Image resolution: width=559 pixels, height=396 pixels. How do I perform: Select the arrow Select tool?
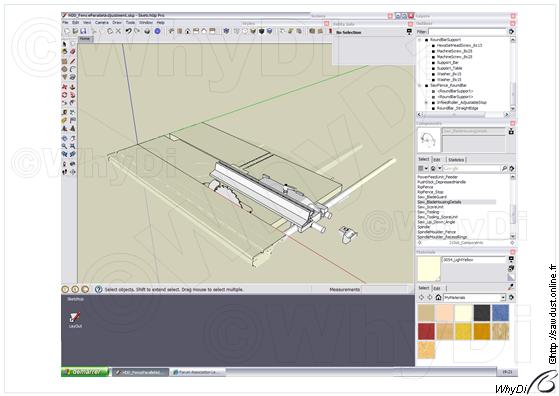[x=65, y=44]
